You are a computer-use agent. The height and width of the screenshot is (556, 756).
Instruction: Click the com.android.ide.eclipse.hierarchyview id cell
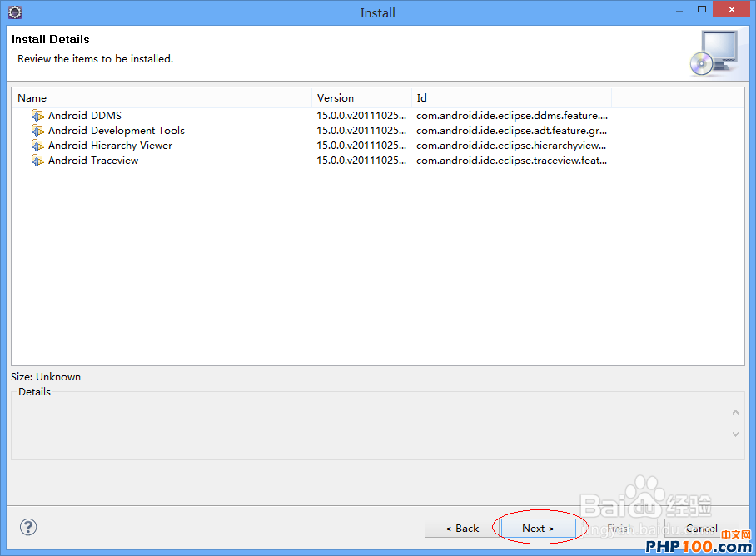(511, 145)
